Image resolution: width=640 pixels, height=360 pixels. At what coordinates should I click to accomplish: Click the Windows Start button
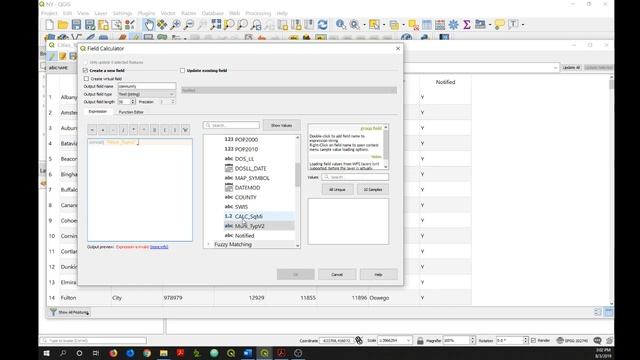click(47, 353)
